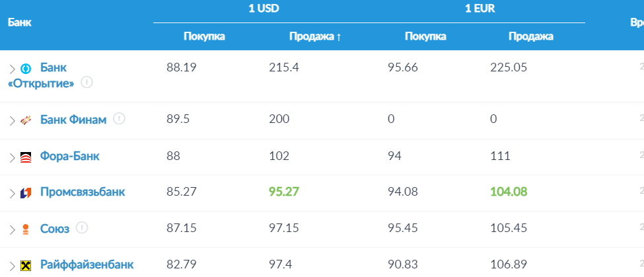Open the Райффайзенбанк link

pyautogui.click(x=87, y=265)
